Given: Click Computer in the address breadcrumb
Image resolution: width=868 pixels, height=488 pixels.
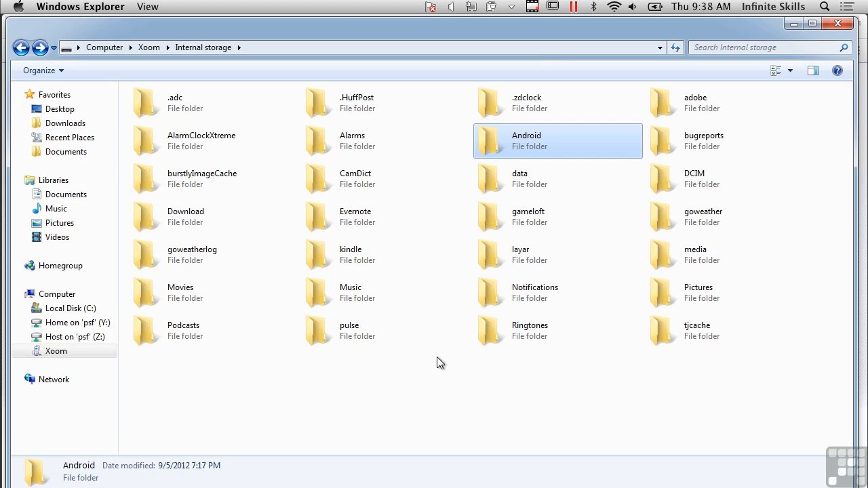Looking at the screenshot, I should (104, 47).
